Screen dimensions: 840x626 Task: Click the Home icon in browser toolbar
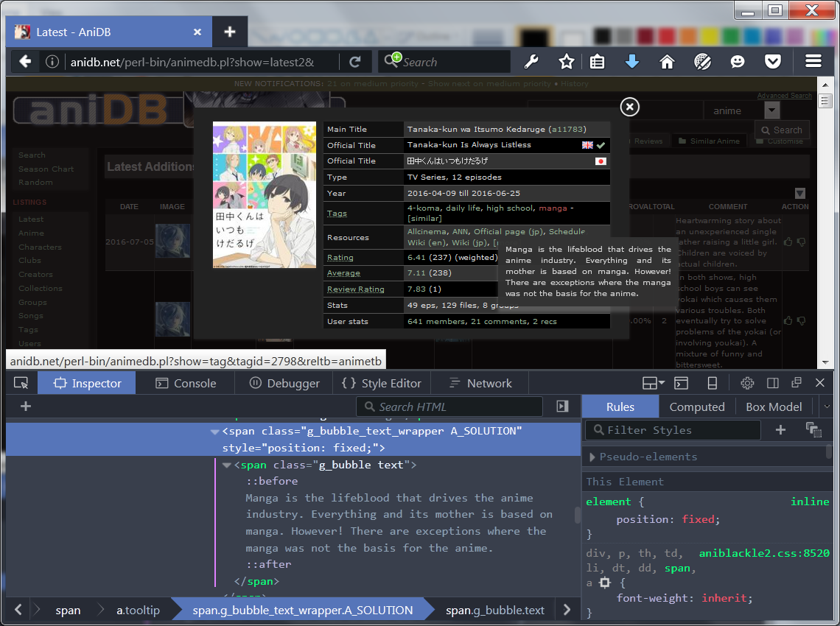[667, 62]
